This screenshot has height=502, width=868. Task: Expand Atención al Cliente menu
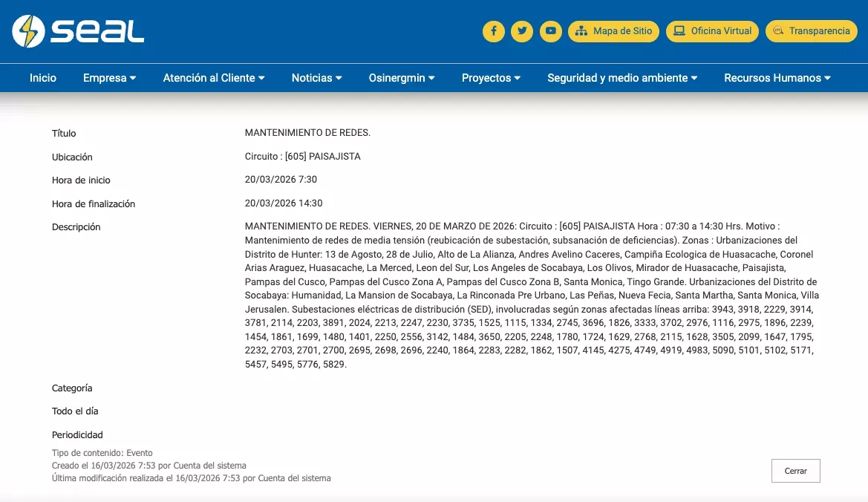pyautogui.click(x=214, y=78)
